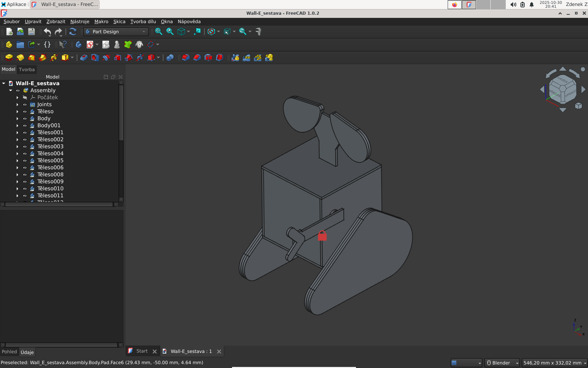
Task: Click the Save document icon
Action: tap(31, 32)
